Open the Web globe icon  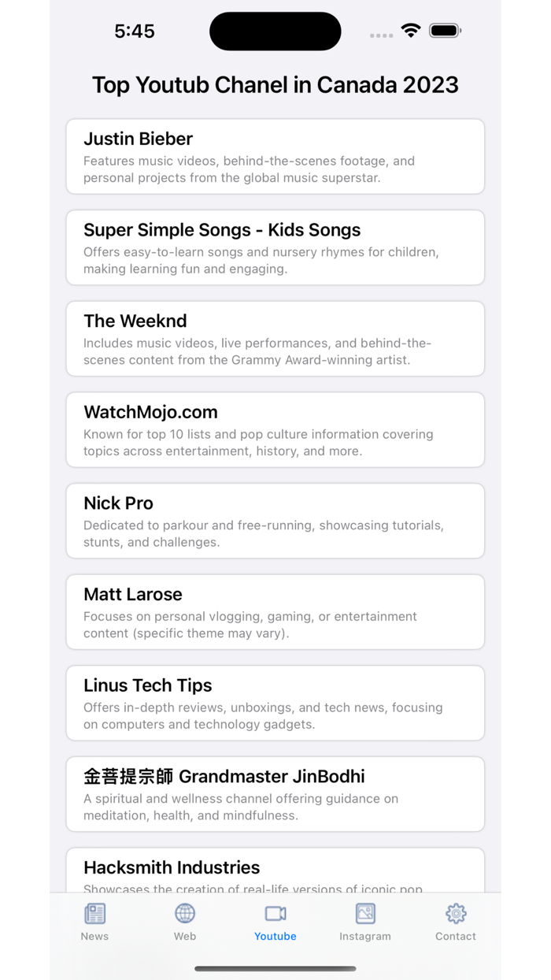[184, 912]
